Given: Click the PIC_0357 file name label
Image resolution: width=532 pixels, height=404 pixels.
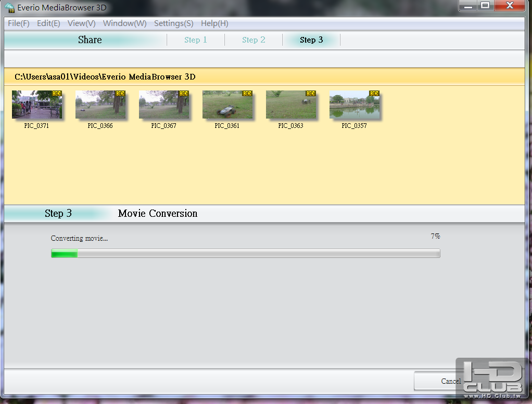Looking at the screenshot, I should pyautogui.click(x=354, y=126).
